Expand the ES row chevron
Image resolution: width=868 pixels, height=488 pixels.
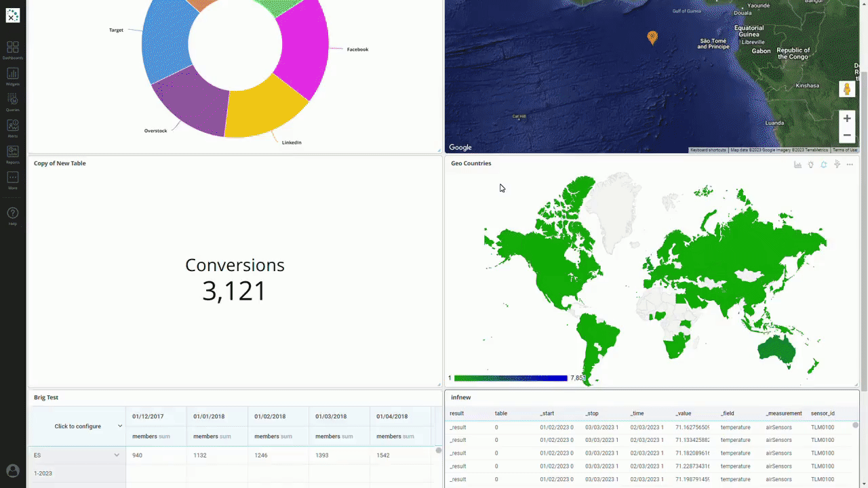click(x=117, y=455)
